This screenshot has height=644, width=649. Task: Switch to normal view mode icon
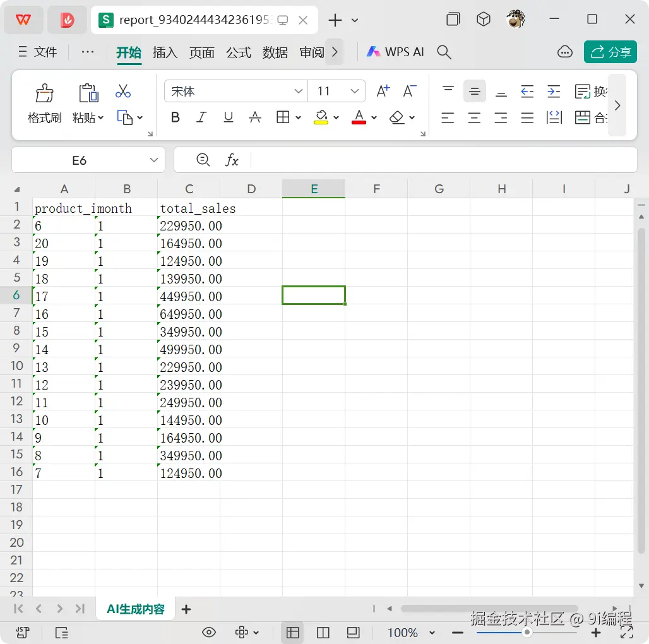point(293,633)
